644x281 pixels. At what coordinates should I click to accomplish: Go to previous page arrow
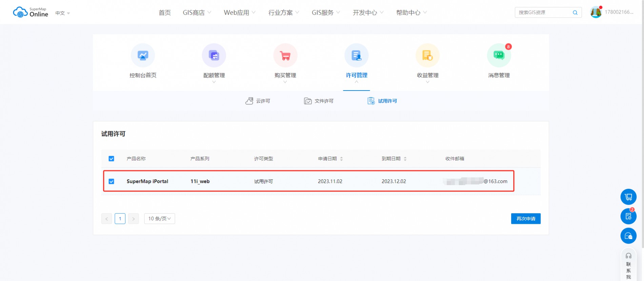pos(106,219)
